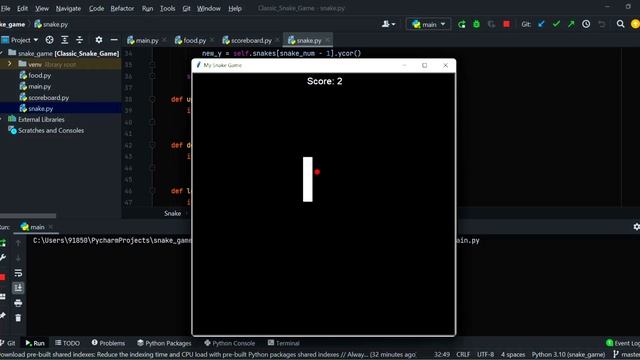
Task: Open Project panel settings gear
Action: [x=99, y=40]
